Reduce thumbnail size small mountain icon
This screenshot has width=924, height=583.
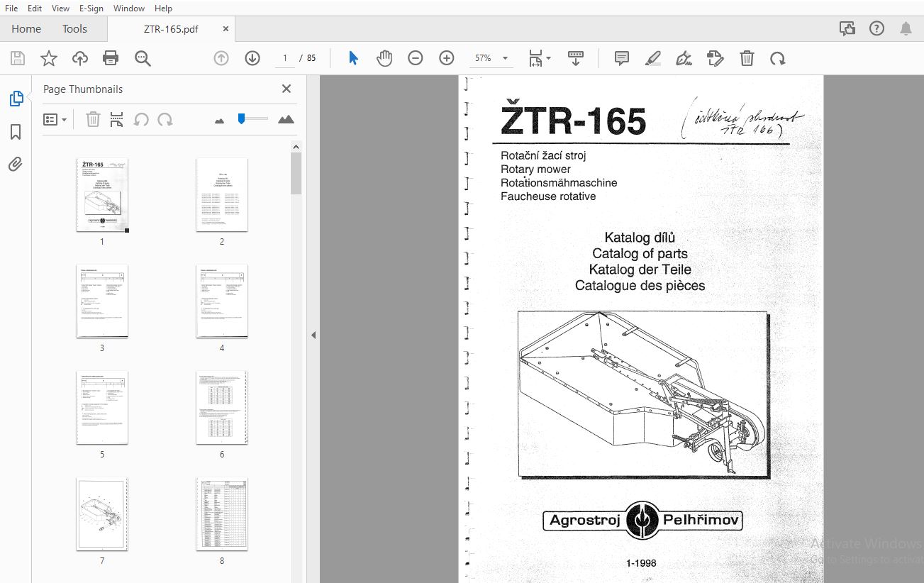[219, 121]
